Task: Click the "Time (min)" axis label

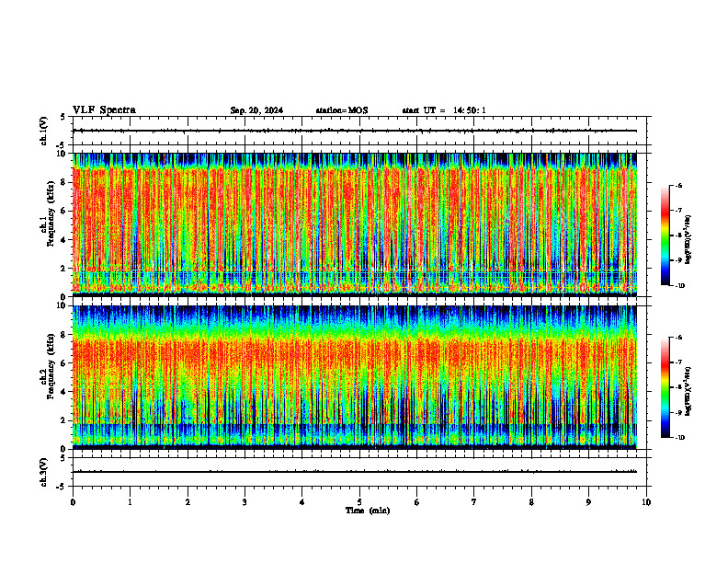Action: (368, 511)
